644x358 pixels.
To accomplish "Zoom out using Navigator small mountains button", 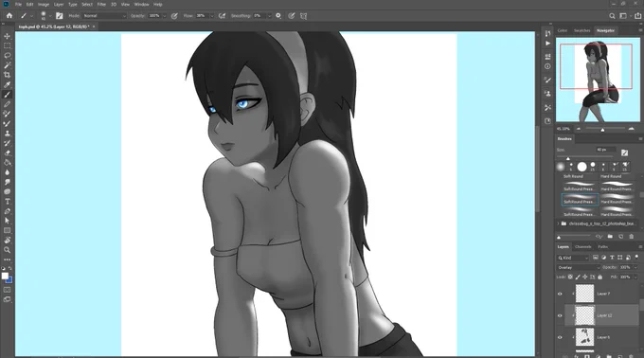I will coord(579,129).
